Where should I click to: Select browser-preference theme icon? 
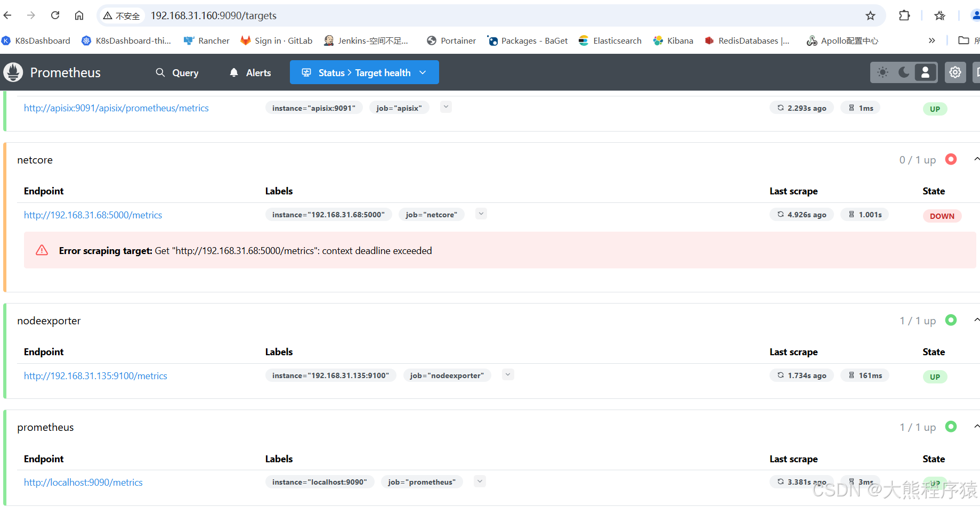click(925, 72)
